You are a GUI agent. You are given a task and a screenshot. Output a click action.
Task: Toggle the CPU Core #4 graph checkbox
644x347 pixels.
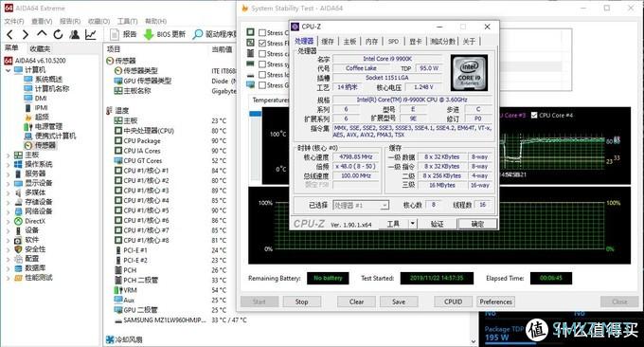(x=534, y=115)
